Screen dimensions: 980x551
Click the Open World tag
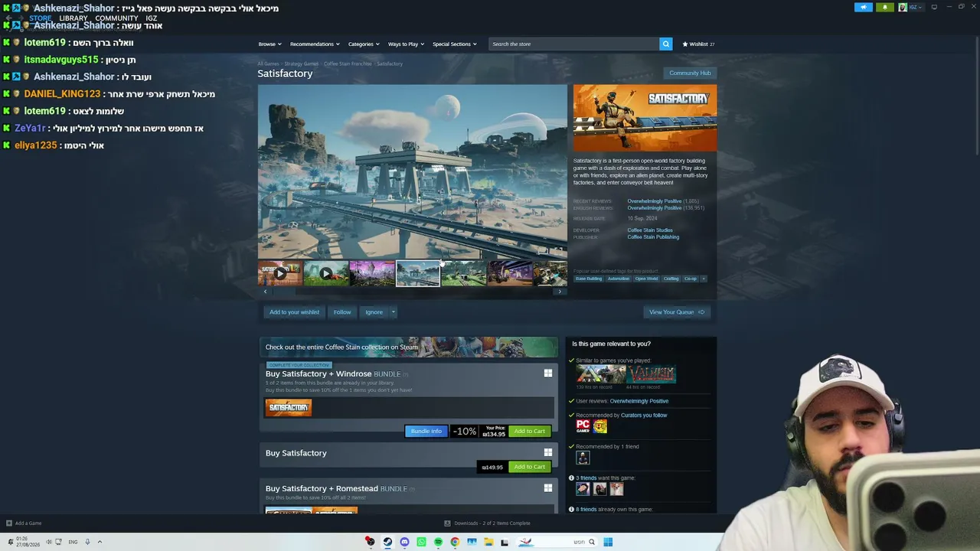646,279
